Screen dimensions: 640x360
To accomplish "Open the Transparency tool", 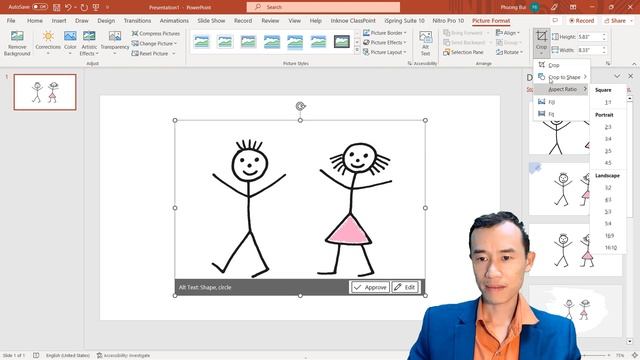I will click(x=115, y=42).
